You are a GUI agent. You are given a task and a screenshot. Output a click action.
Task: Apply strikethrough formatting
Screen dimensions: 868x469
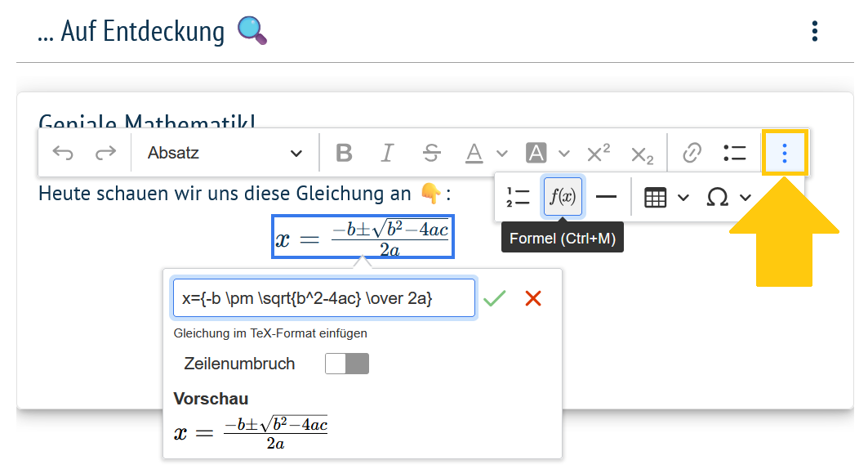(x=431, y=153)
